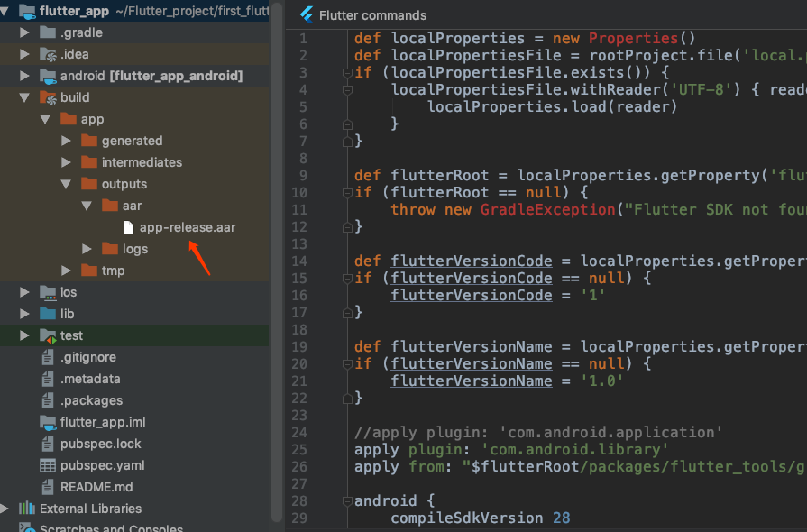
Task: Collapse the outputs folder arrow
Action: click(66, 184)
